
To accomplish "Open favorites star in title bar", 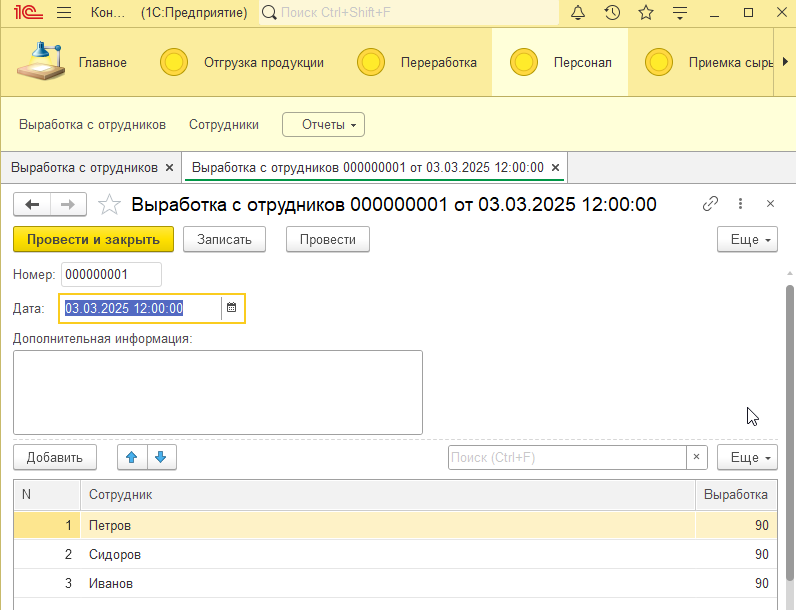I will (646, 13).
